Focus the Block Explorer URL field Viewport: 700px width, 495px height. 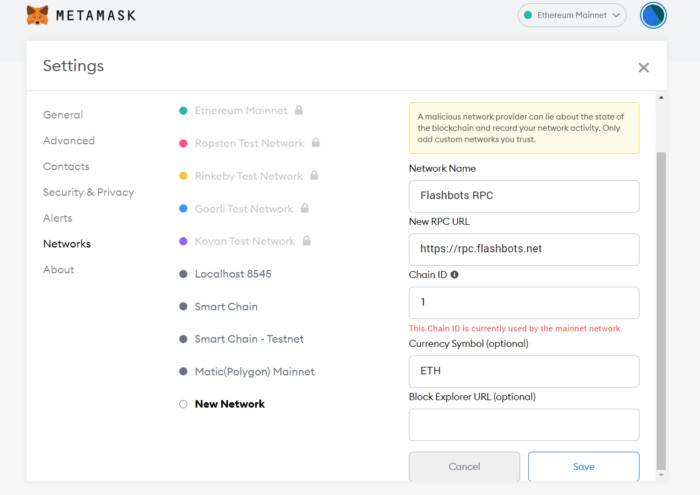(x=524, y=424)
